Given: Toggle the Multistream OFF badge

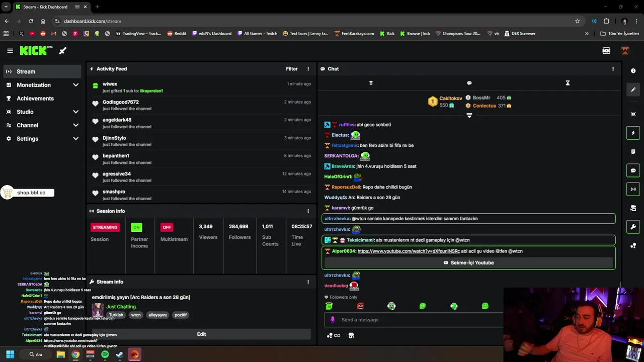Looking at the screenshot, I should (x=167, y=227).
